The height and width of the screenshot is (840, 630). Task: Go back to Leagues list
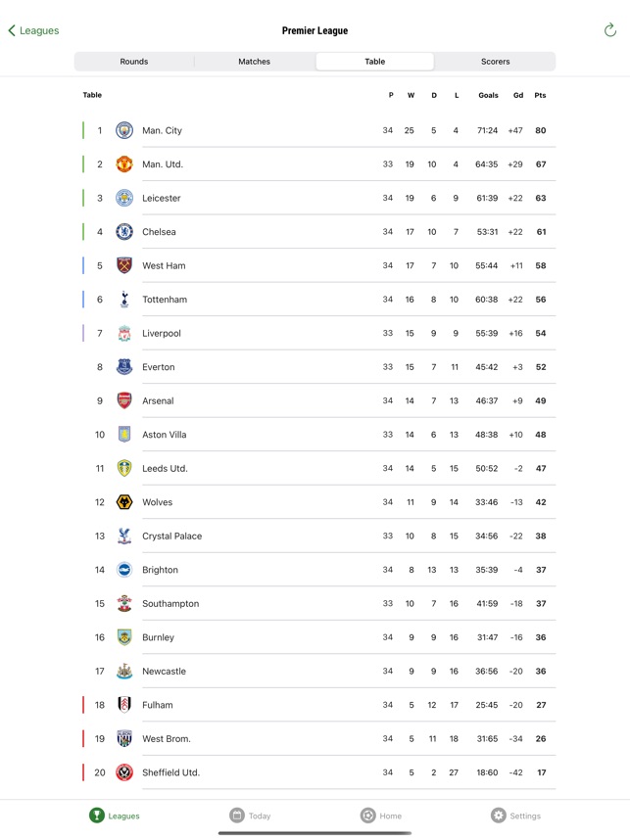34,30
